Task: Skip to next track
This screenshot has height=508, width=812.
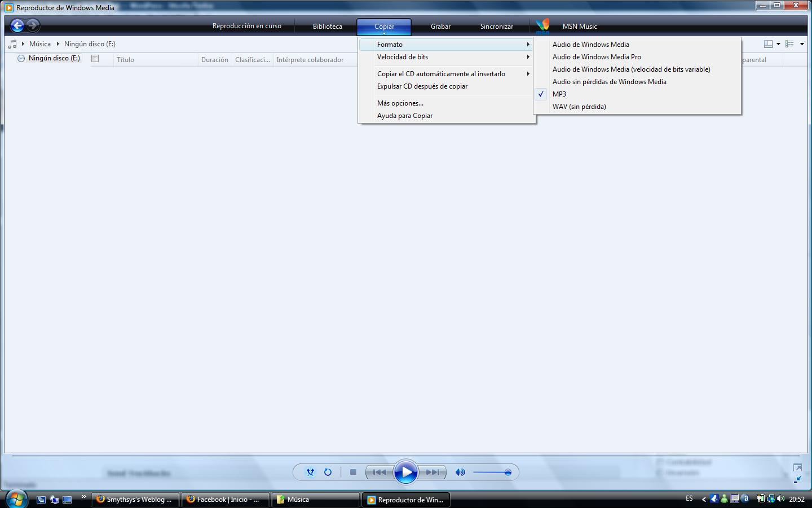Action: pyautogui.click(x=433, y=472)
